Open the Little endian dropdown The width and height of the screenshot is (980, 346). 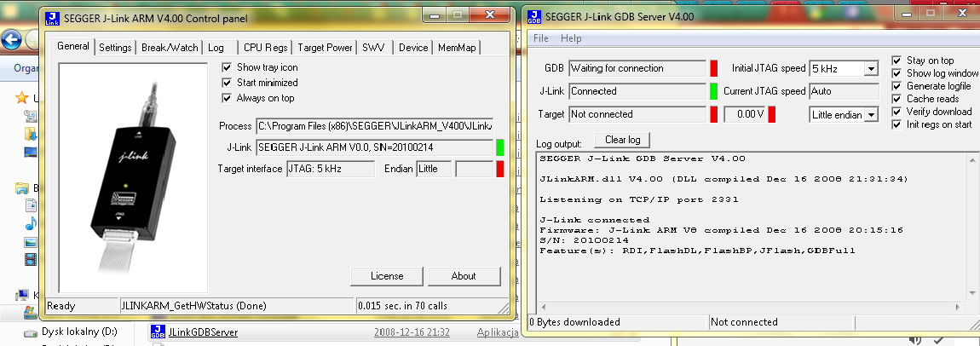[871, 114]
